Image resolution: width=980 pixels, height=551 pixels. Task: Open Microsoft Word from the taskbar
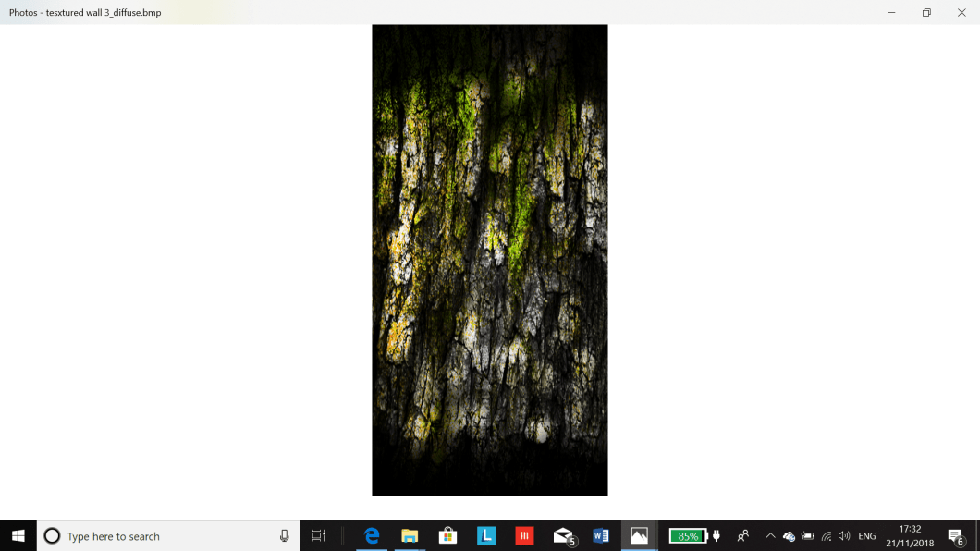pyautogui.click(x=602, y=535)
